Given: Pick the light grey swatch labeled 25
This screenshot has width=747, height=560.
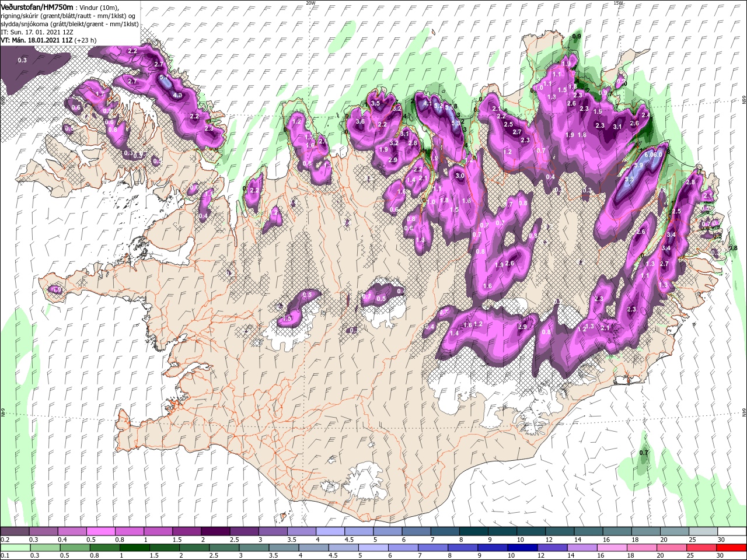Looking at the screenshot, I should coord(703,531).
